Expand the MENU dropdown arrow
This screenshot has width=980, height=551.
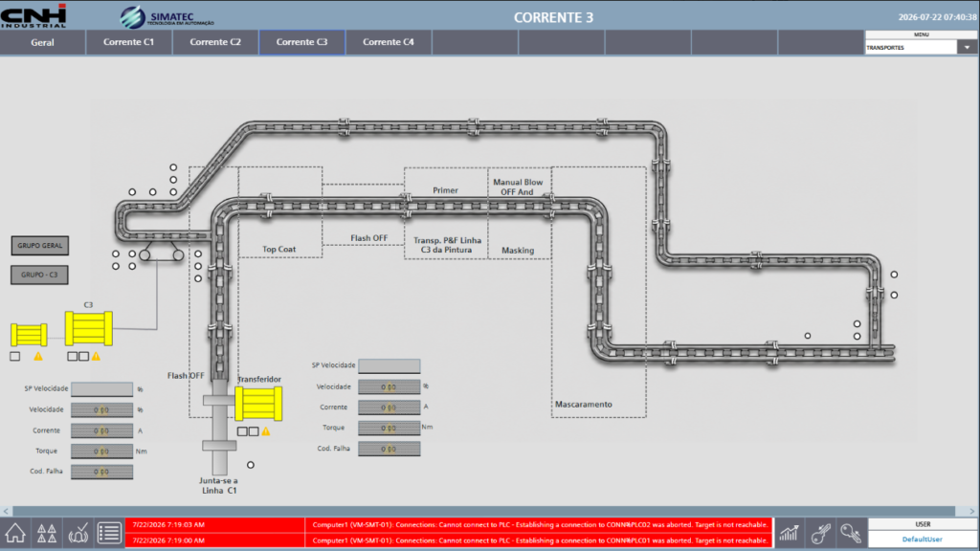[x=967, y=48]
